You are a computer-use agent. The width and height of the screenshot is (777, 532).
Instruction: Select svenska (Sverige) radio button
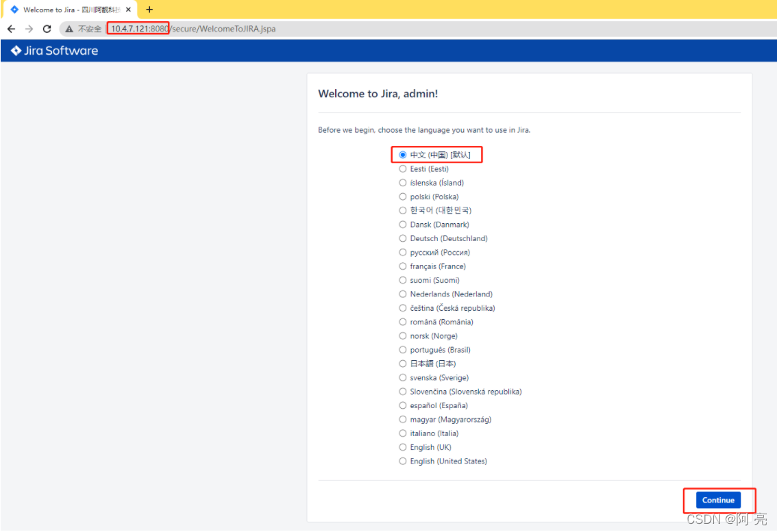(403, 377)
